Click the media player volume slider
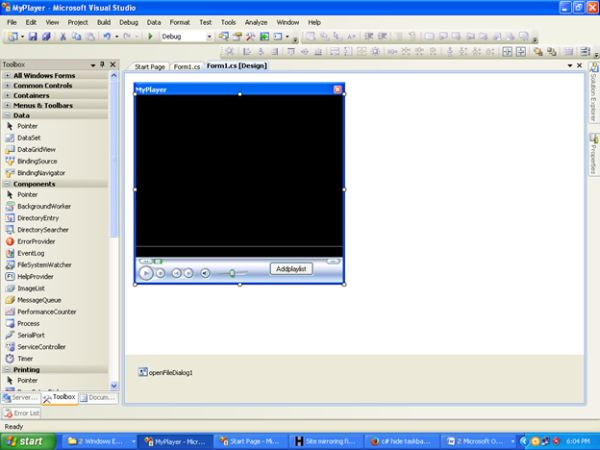The height and width of the screenshot is (450, 600). coord(232,273)
